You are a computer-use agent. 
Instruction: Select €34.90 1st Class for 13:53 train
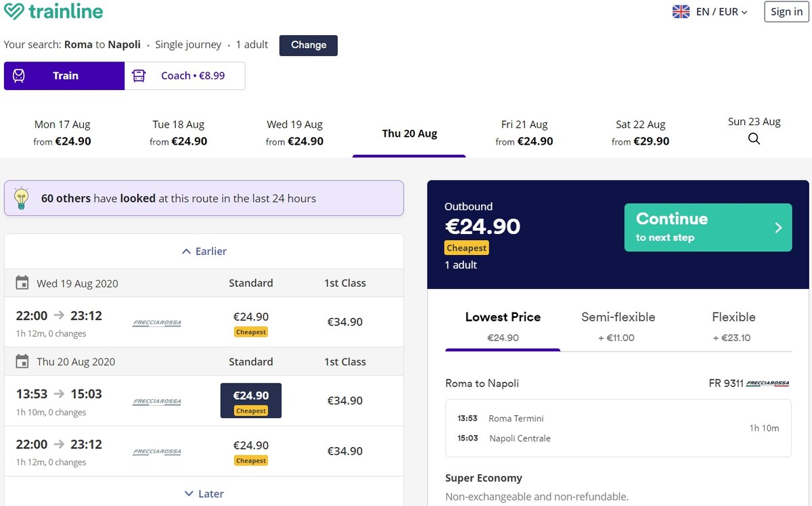[345, 400]
